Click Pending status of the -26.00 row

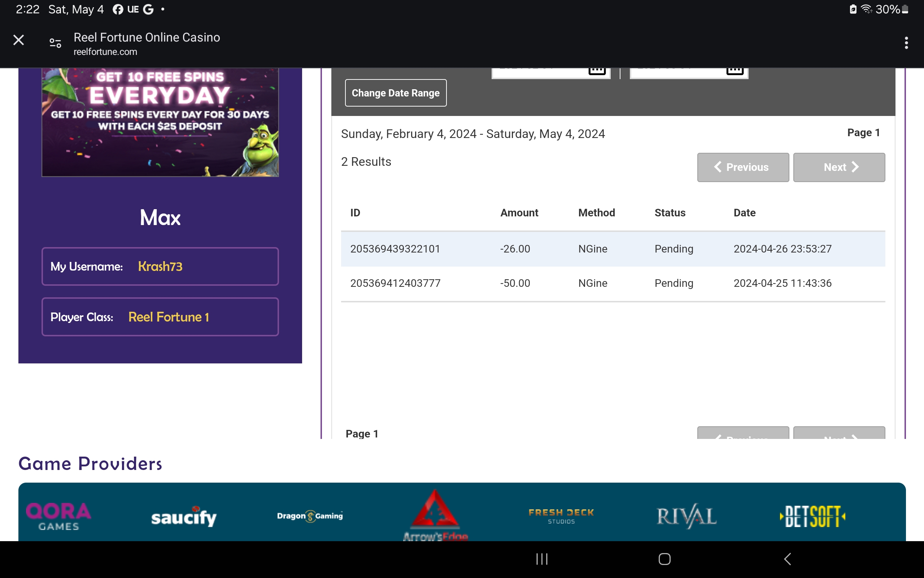coord(674,249)
